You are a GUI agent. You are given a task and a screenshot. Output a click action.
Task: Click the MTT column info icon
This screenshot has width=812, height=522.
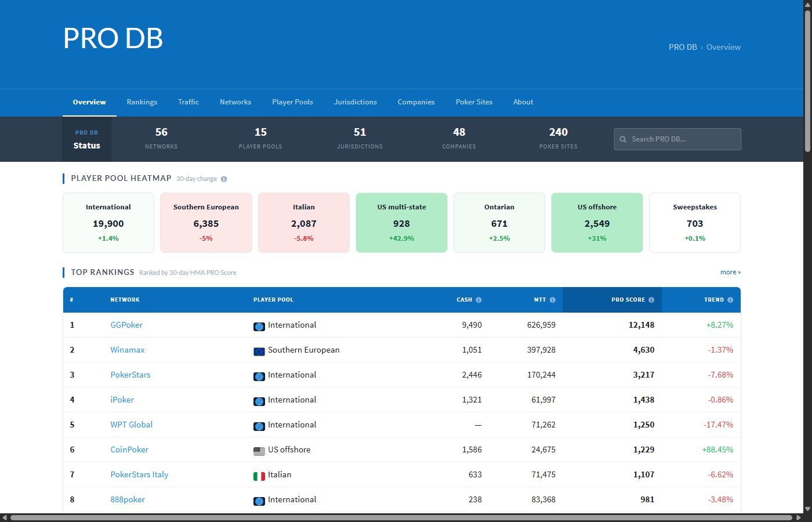[x=553, y=299]
